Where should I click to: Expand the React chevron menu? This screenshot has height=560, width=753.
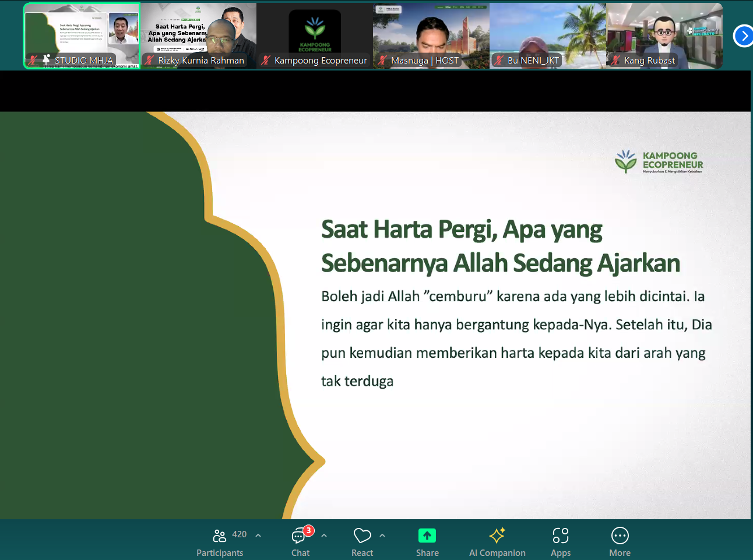tap(382, 534)
